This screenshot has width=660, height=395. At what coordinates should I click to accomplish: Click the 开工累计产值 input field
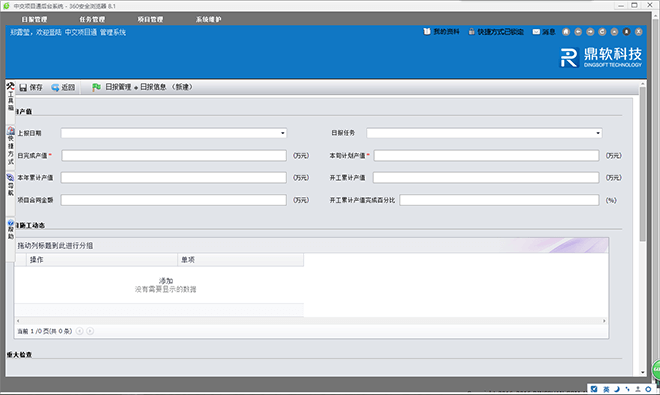pos(486,178)
